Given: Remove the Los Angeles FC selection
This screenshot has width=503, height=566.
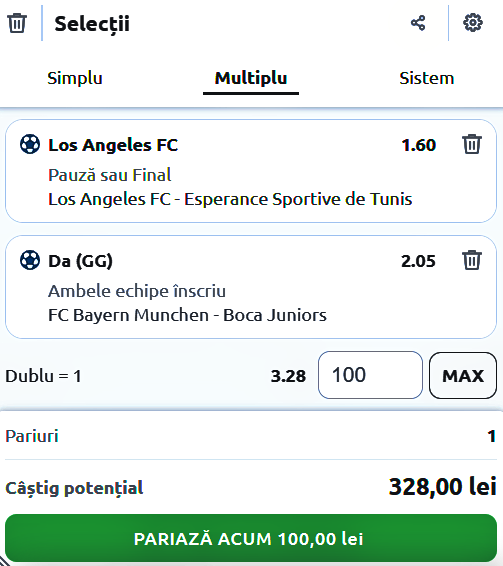Looking at the screenshot, I should pyautogui.click(x=472, y=144).
